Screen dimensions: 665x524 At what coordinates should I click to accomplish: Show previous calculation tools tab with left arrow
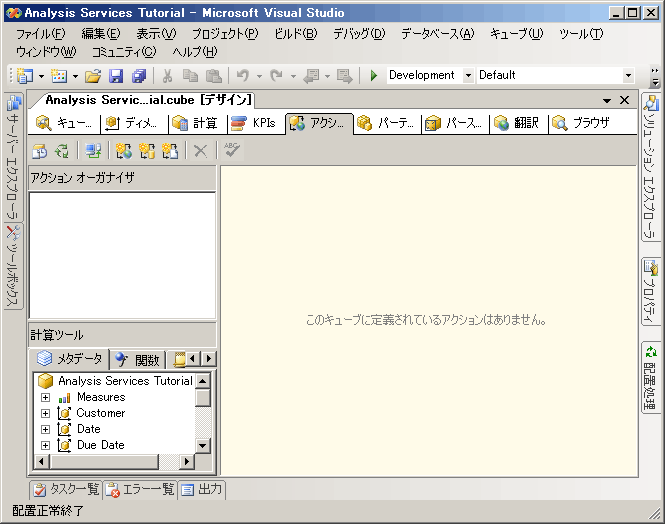[x=193, y=359]
